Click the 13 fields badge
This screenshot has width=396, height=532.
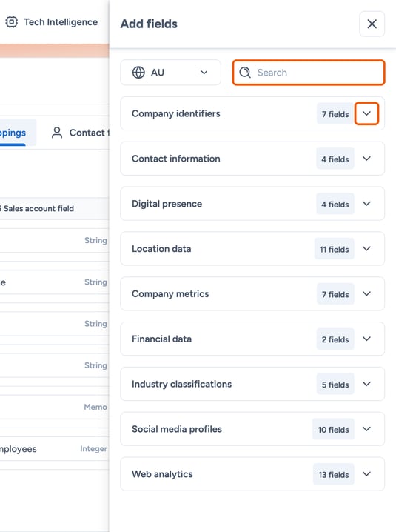pyautogui.click(x=334, y=475)
